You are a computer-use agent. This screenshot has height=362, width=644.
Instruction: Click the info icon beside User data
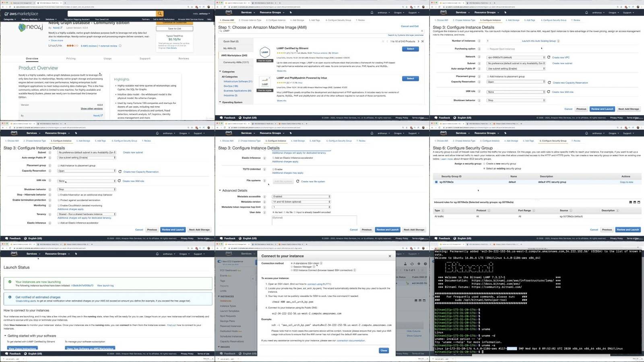click(264, 212)
